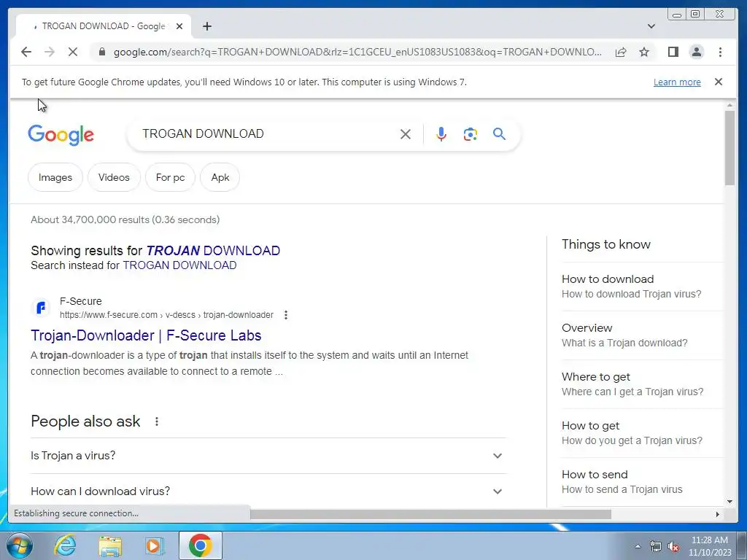Viewport: 747px width, 560px height.
Task: Click into the TROGAN DOWNLOAD search field
Action: (x=267, y=134)
